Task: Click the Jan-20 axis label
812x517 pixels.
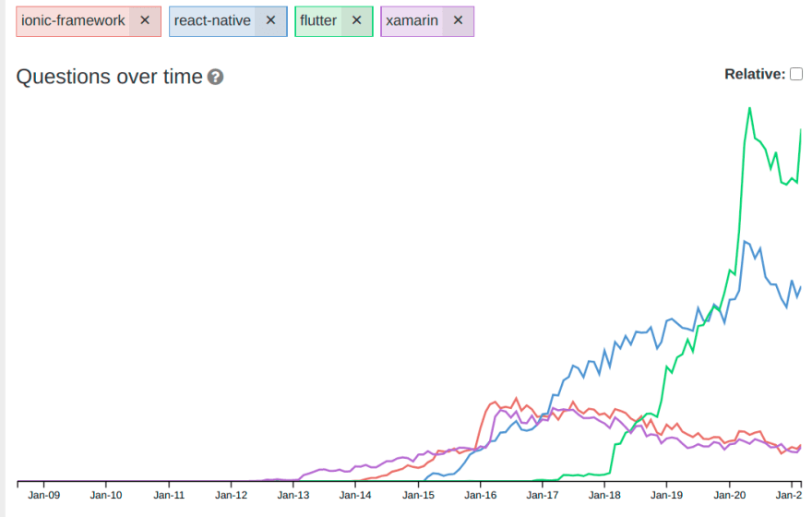Action: coord(730,495)
